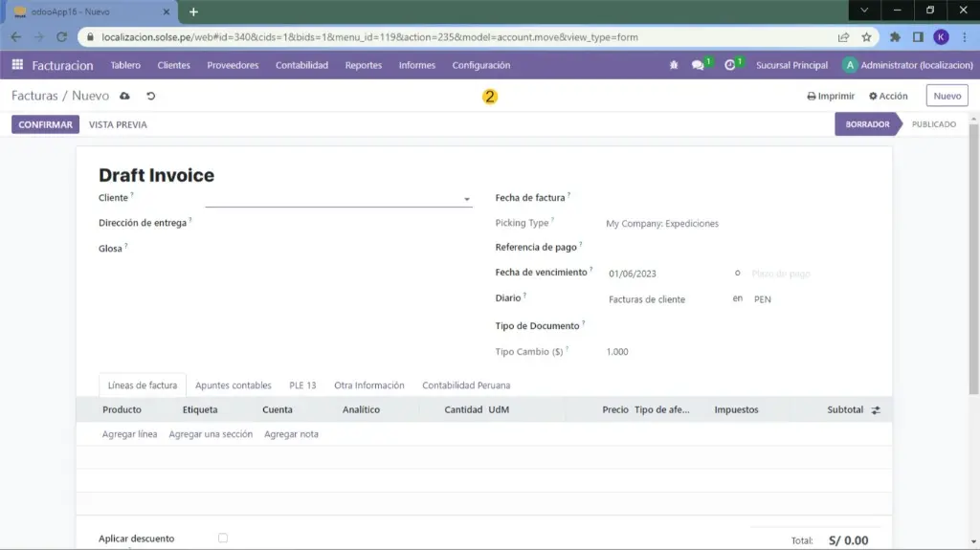
Task: Click the CONFIRMAR button
Action: [x=45, y=124]
